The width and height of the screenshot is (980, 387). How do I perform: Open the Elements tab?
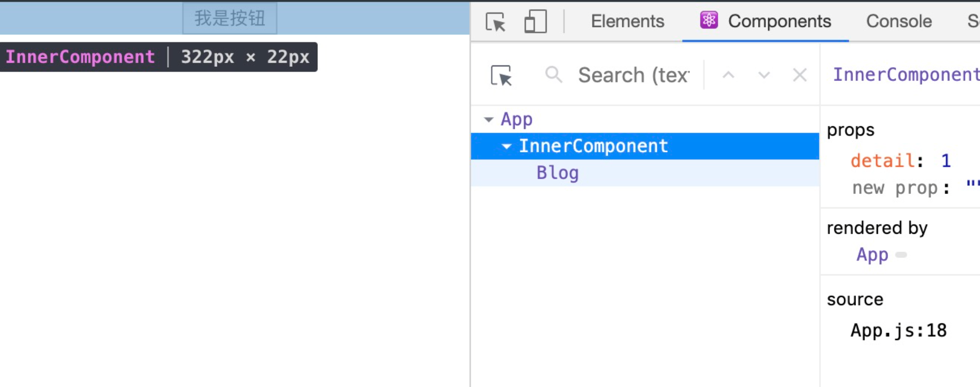point(627,21)
